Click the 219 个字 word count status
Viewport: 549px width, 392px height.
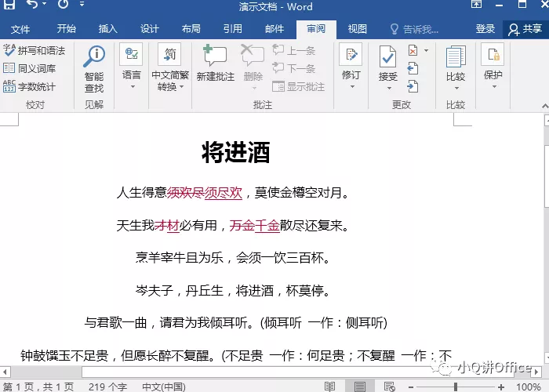click(107, 387)
